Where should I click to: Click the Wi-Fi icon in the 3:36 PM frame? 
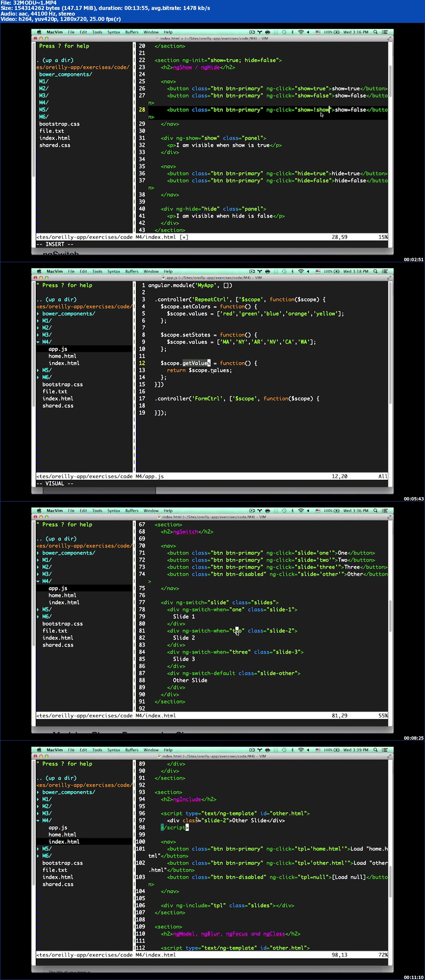tap(301, 511)
